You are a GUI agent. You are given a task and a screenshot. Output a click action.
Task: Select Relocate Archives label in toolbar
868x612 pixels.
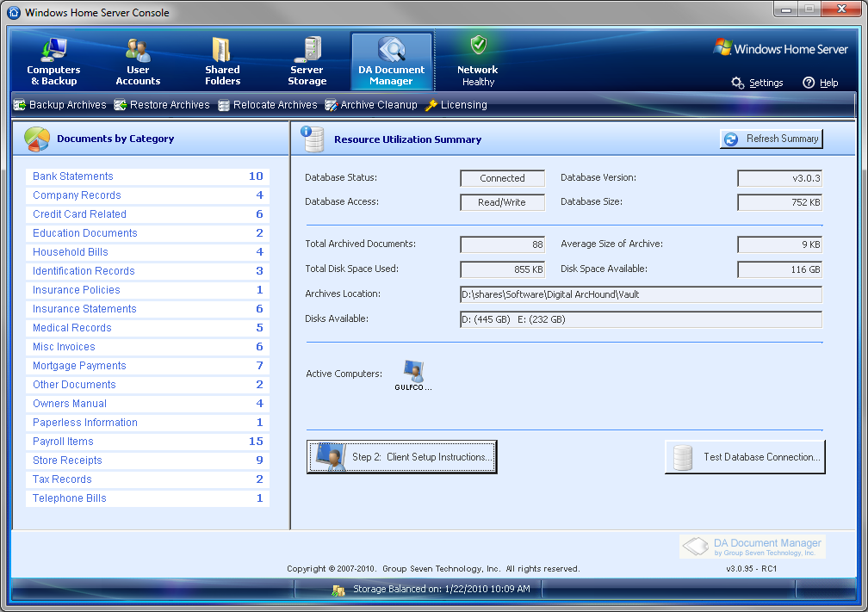276,105
